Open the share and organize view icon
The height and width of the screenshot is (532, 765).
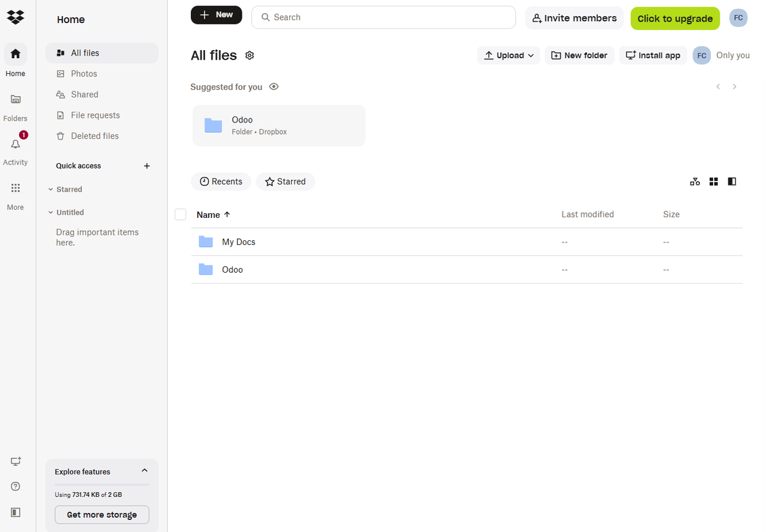click(x=695, y=181)
